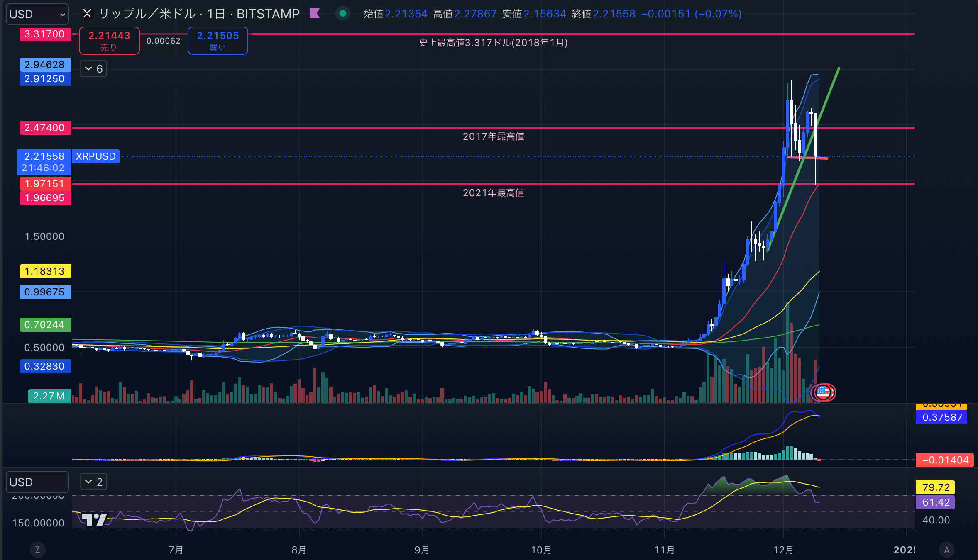Click the 2.91250 price axis label

pos(46,79)
